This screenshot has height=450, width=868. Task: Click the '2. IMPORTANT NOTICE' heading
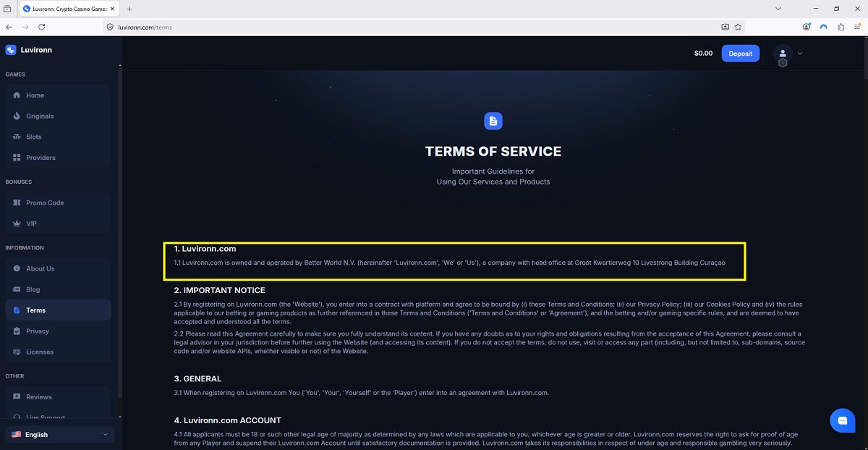(x=219, y=290)
